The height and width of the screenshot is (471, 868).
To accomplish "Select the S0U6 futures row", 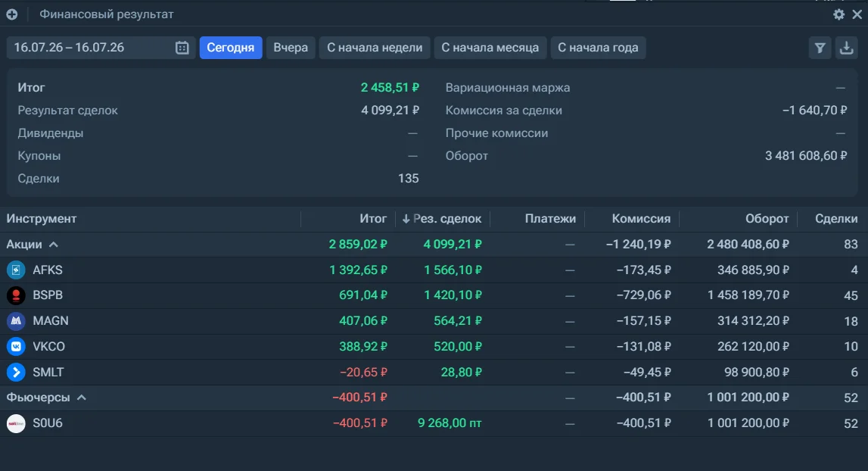I will tap(434, 423).
